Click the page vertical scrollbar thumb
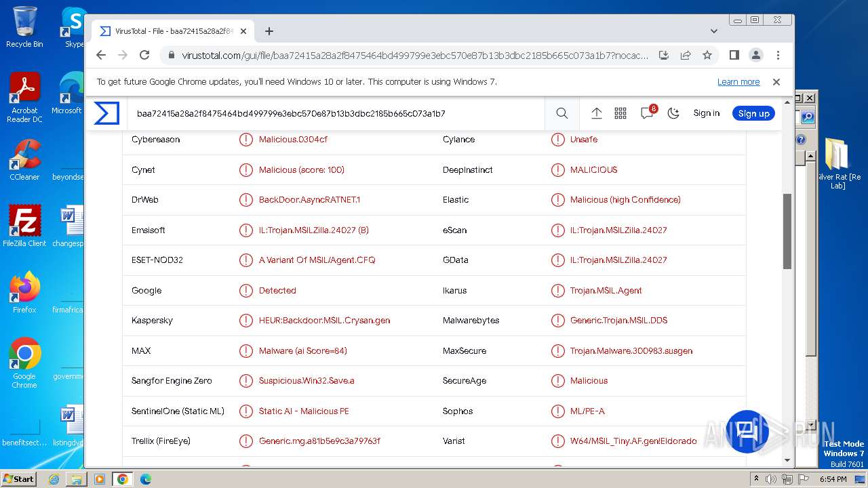The width and height of the screenshot is (868, 488). [787, 231]
